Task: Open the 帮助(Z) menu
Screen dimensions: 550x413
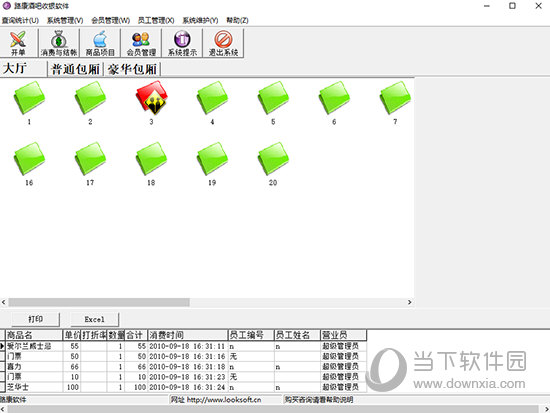Action: point(237,20)
